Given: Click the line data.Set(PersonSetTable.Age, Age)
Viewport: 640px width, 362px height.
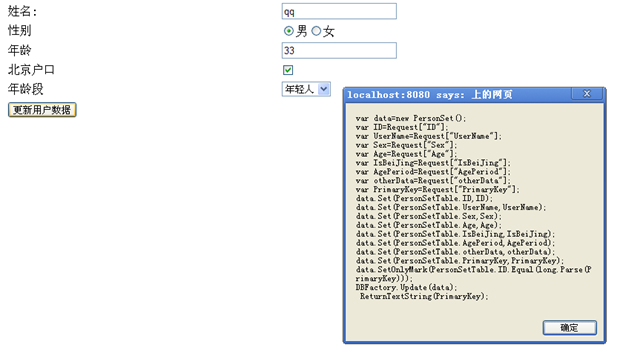Looking at the screenshot, I should [429, 225].
